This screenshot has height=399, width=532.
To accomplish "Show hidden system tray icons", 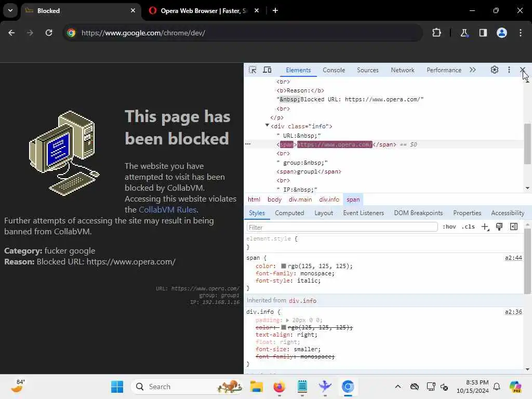I will [398, 387].
